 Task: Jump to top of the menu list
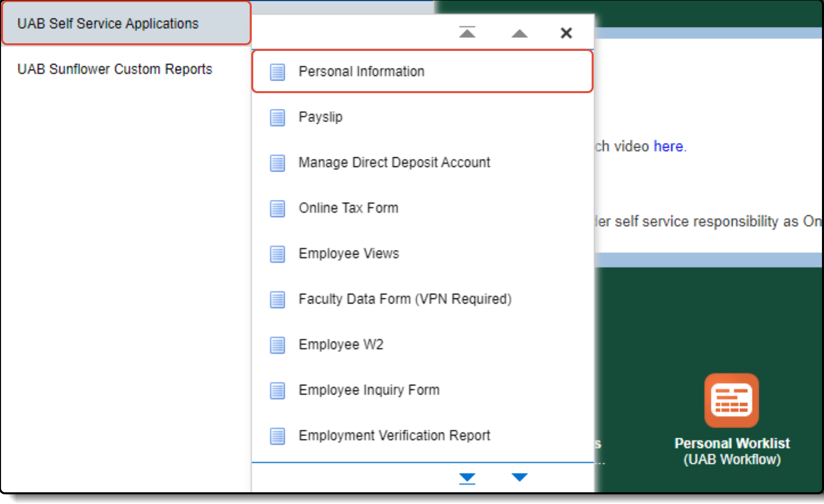pyautogui.click(x=467, y=32)
